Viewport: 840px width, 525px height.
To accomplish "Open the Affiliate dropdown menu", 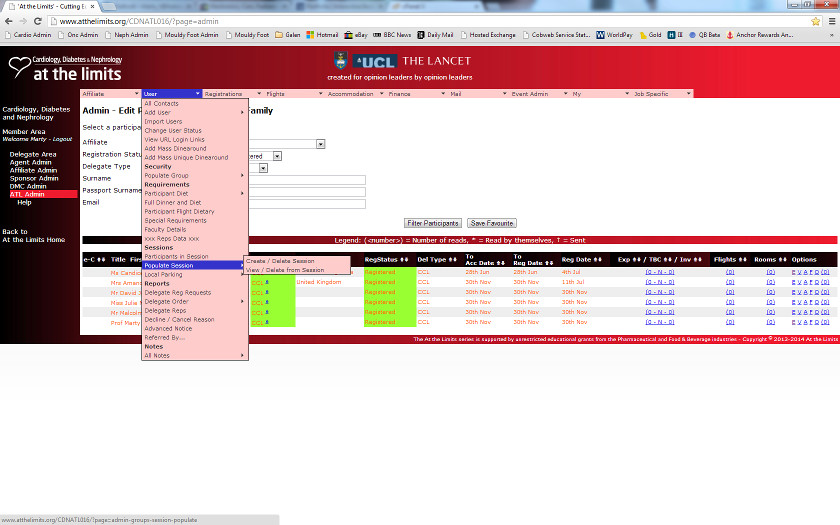I will 110,94.
